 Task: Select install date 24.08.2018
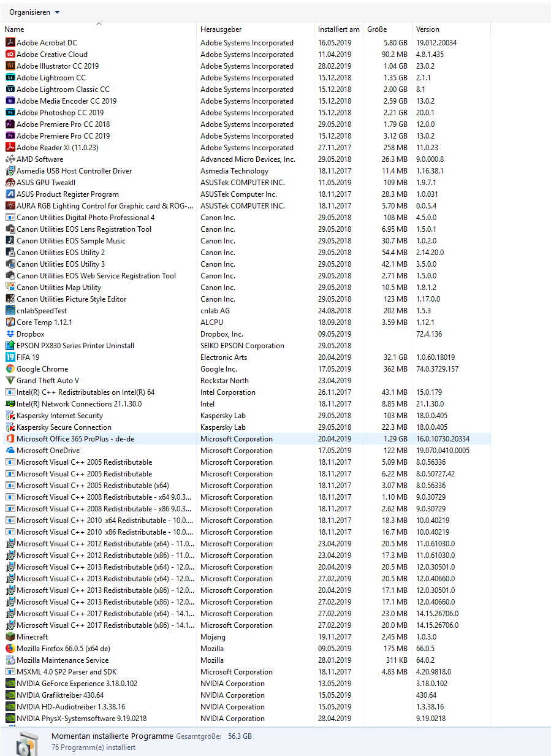335,311
